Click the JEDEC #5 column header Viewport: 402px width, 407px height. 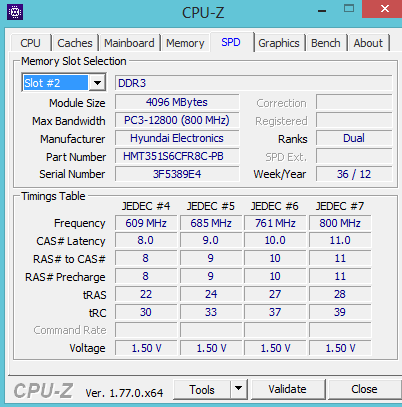coord(211,206)
